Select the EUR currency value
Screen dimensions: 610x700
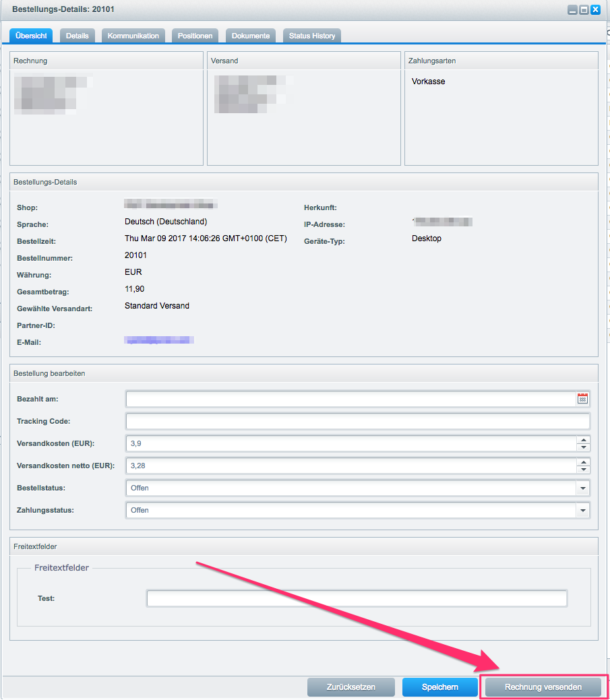(x=133, y=272)
